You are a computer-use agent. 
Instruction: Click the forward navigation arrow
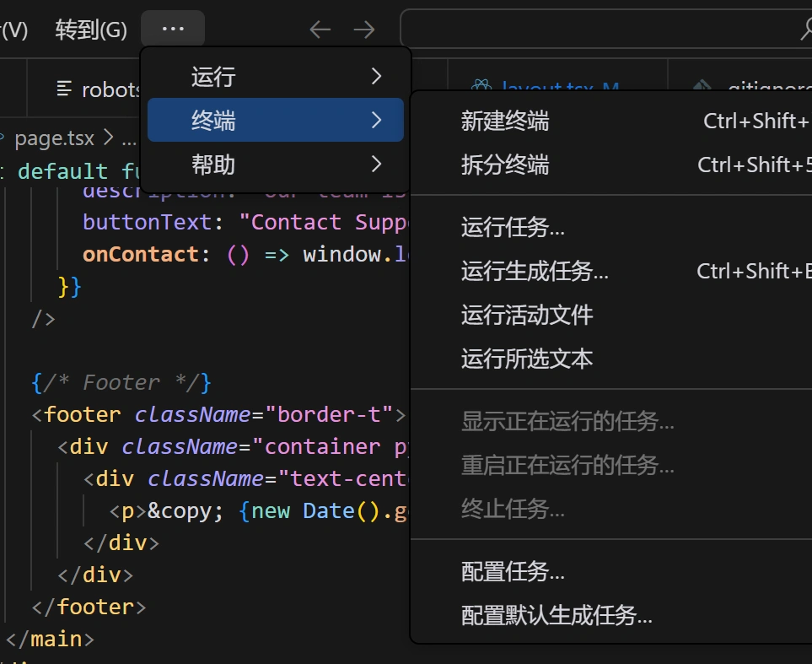point(364,28)
